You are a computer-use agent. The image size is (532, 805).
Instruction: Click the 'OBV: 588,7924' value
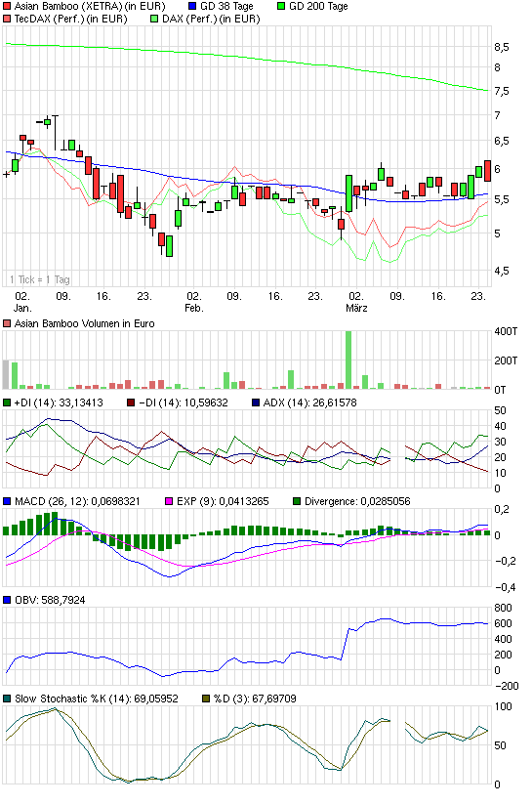pyautogui.click(x=50, y=600)
